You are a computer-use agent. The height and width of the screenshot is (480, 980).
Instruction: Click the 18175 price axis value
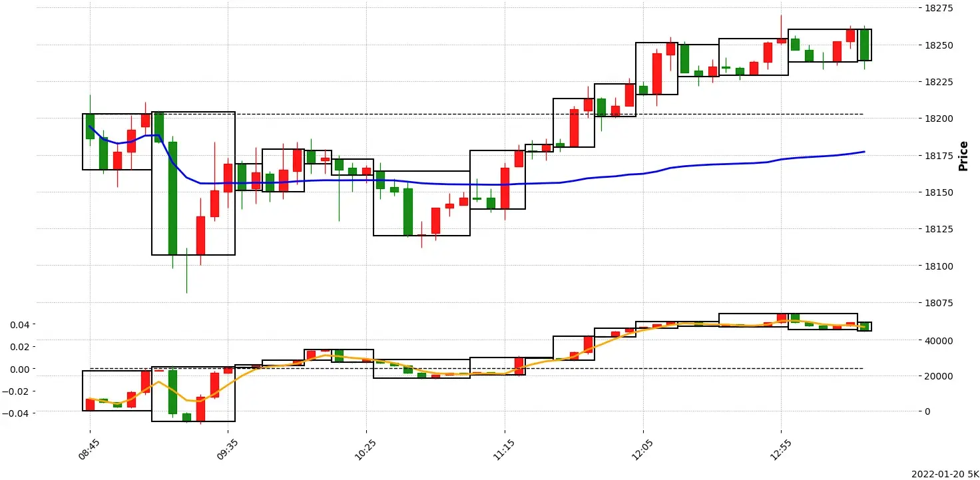939,156
